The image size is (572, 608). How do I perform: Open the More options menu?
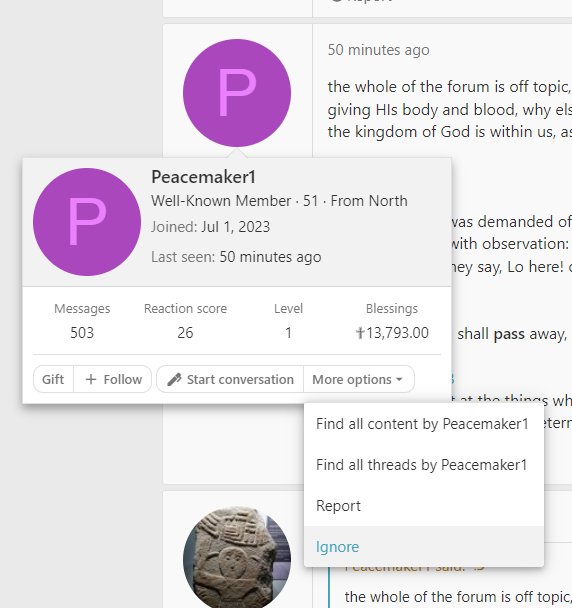coord(359,379)
